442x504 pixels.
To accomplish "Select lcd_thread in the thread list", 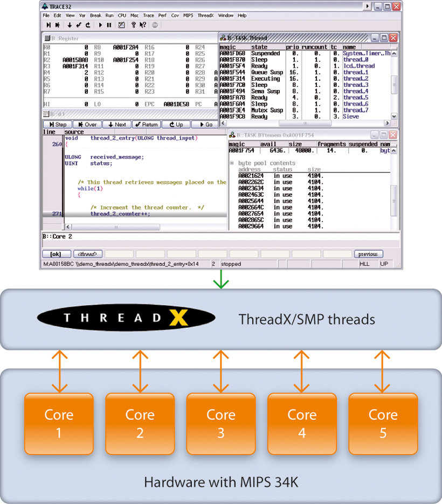I will coord(359,66).
